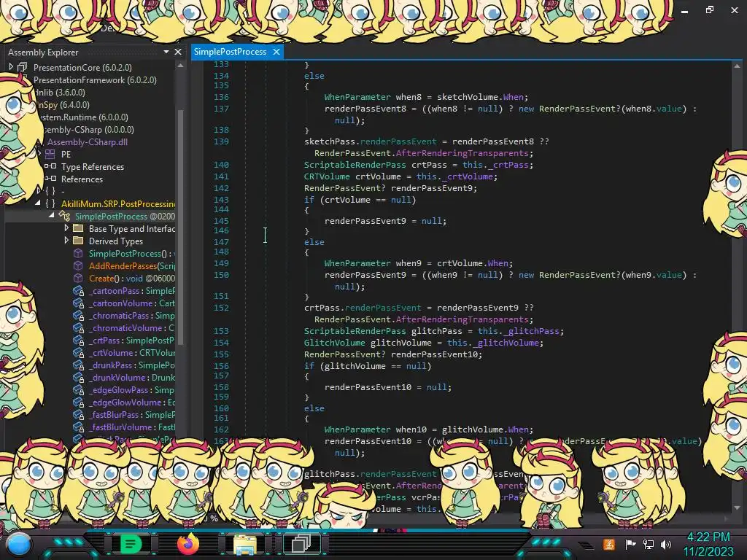Click the stacked-windows taskbar button

click(x=301, y=543)
